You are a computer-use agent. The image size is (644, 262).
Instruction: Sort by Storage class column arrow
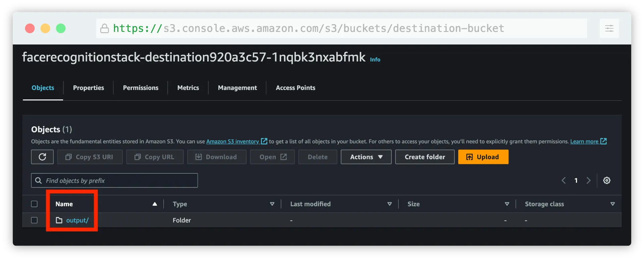point(612,204)
